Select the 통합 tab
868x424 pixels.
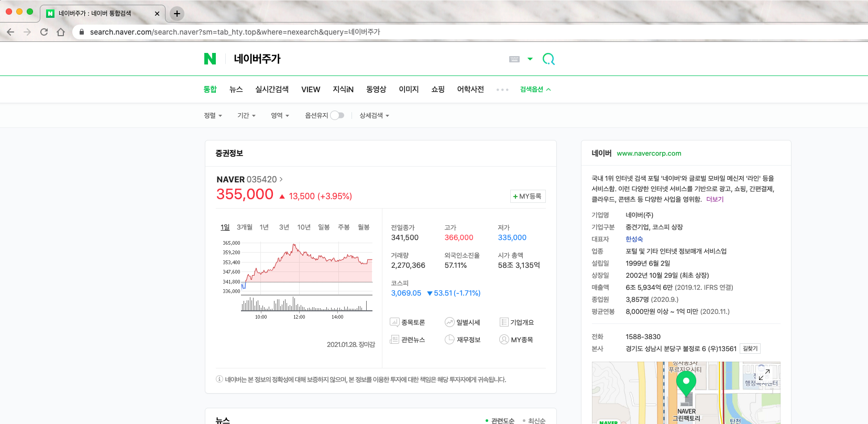click(x=210, y=89)
